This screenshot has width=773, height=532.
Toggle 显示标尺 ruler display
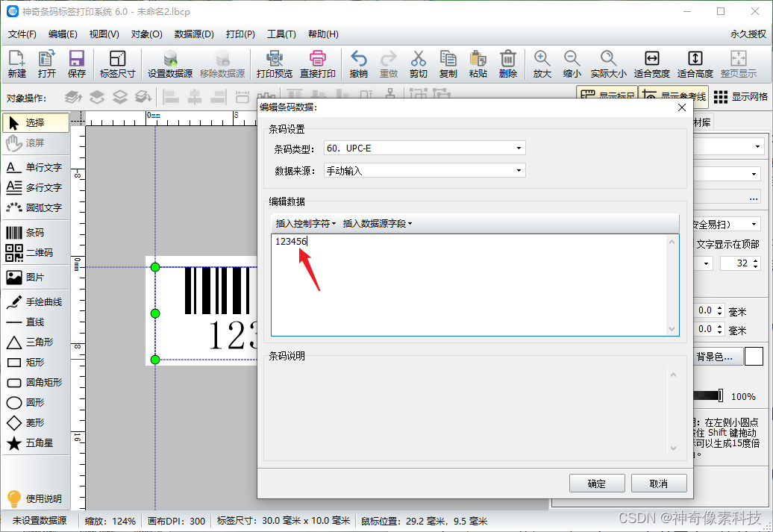point(607,96)
